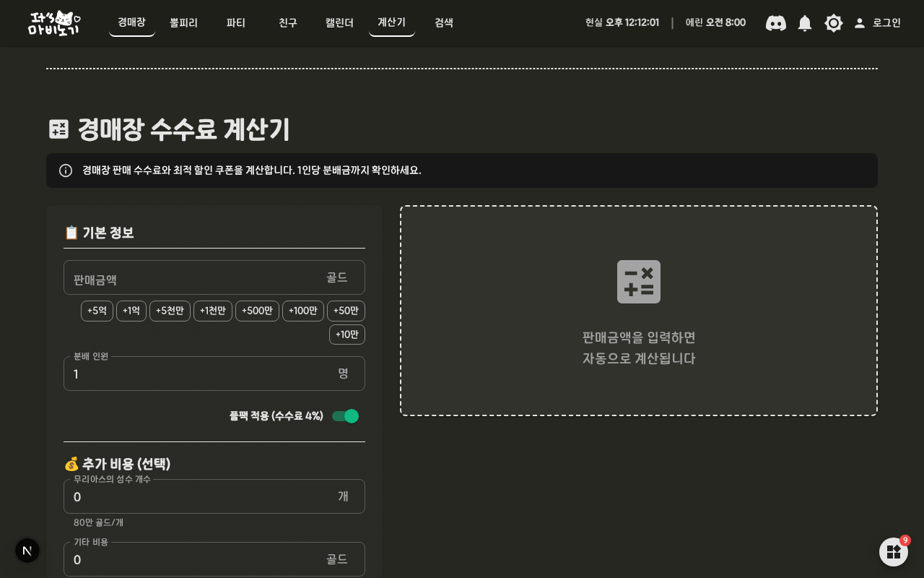Screen dimensions: 924x578
Task: Open the 캘린더 menu
Action: pos(340,22)
